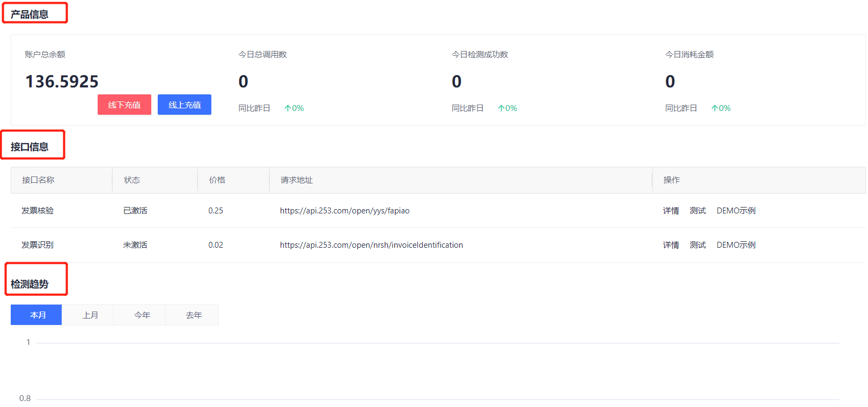868x407 pixels.
Task: Switch to the 上月 trend tab
Action: (88, 315)
